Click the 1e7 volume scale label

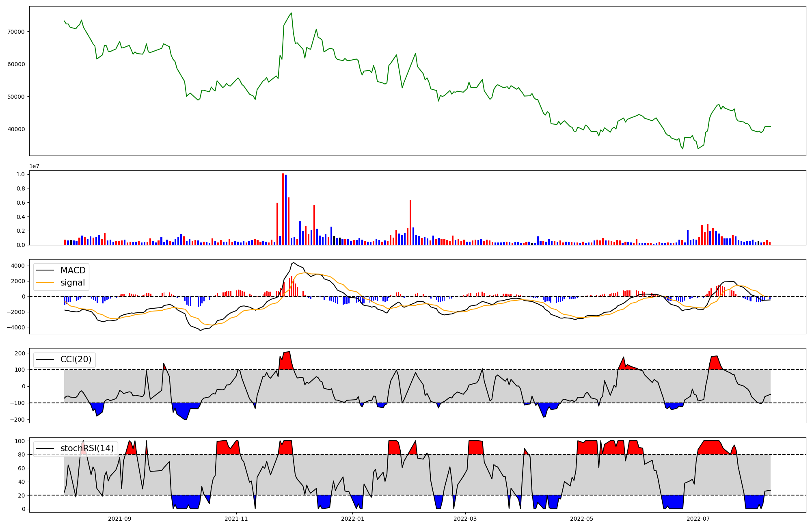coord(34,166)
